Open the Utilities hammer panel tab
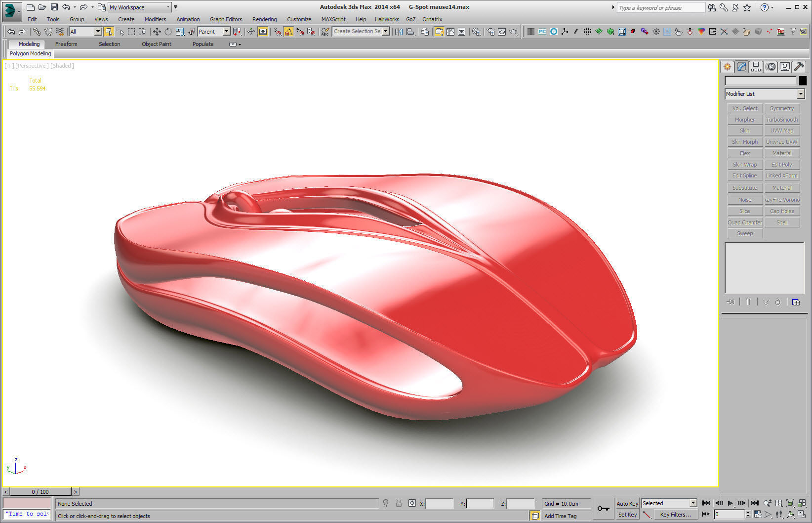Screen dimensions: 812x523 click(x=799, y=67)
